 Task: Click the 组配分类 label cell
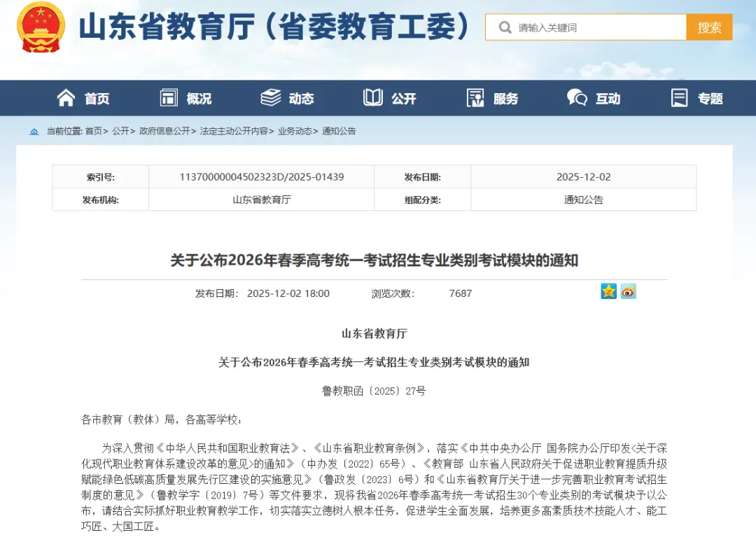point(422,200)
